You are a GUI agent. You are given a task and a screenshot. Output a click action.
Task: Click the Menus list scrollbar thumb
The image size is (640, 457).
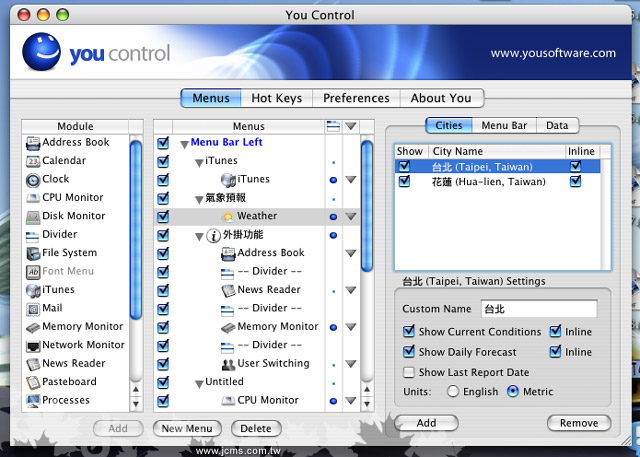tap(367, 206)
